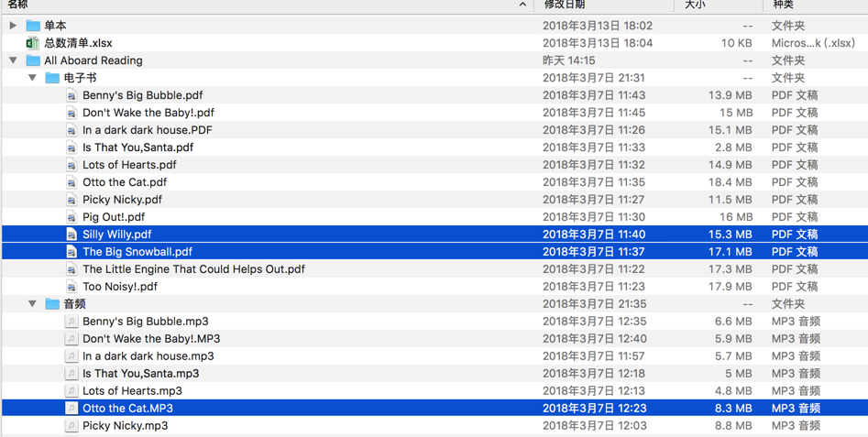Select the 单本 folder icon
The width and height of the screenshot is (868, 437).
(x=33, y=26)
